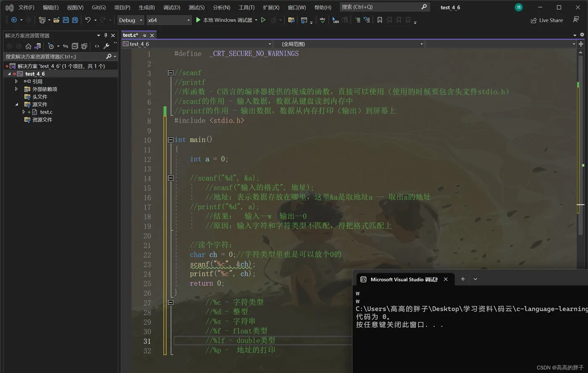588x373 pixels.
Task: Click the view code angle-brackets icon
Action: tap(97, 46)
